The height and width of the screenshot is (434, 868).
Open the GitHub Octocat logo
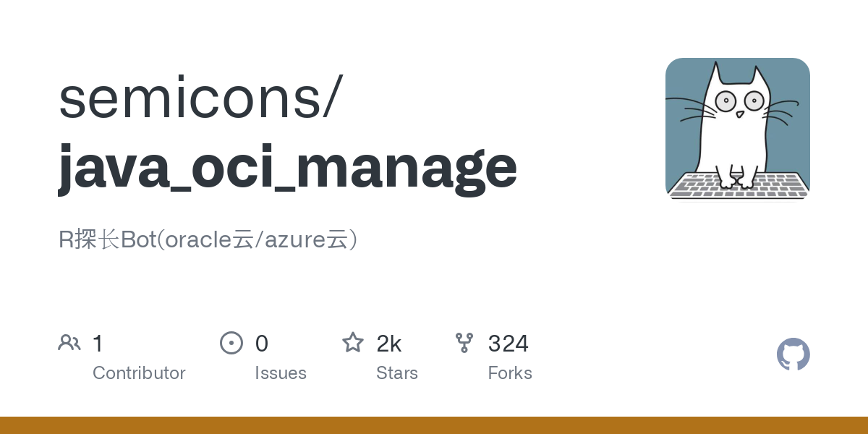[x=793, y=354]
